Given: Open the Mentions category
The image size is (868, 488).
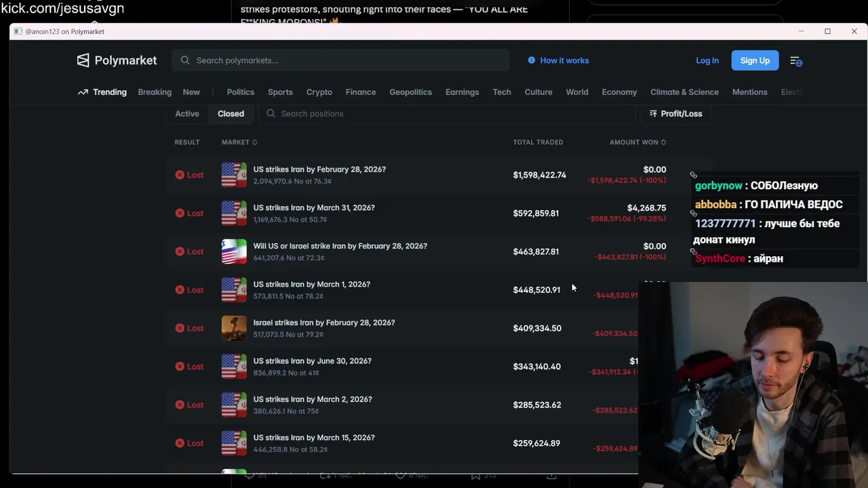Looking at the screenshot, I should [750, 92].
